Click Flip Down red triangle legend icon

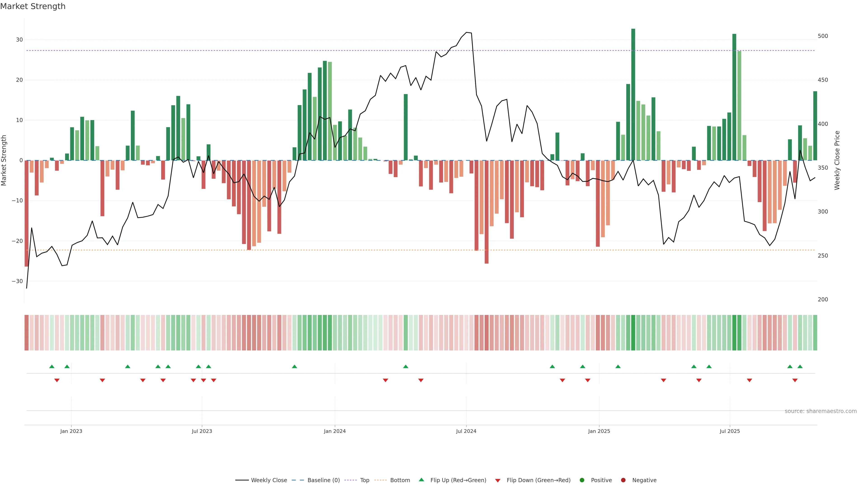point(498,481)
